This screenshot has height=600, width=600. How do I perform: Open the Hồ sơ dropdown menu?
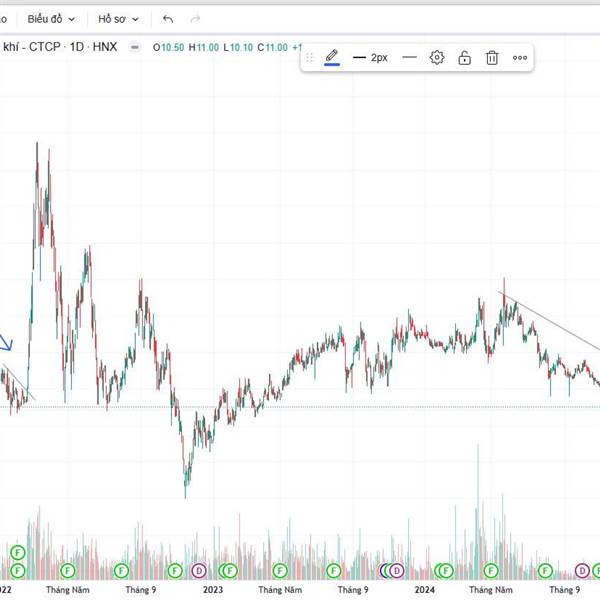click(x=118, y=19)
